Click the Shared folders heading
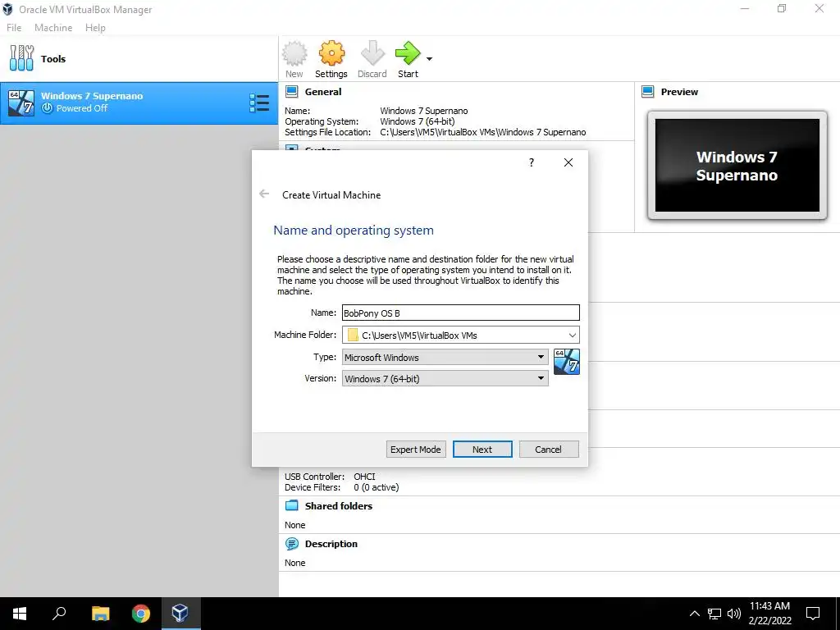The width and height of the screenshot is (840, 630). (339, 505)
